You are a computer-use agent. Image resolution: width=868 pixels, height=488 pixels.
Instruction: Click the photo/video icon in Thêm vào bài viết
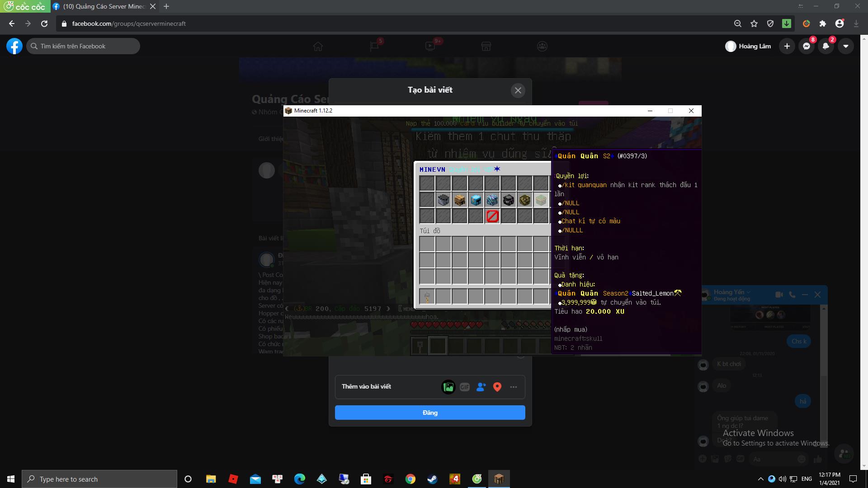pyautogui.click(x=448, y=387)
